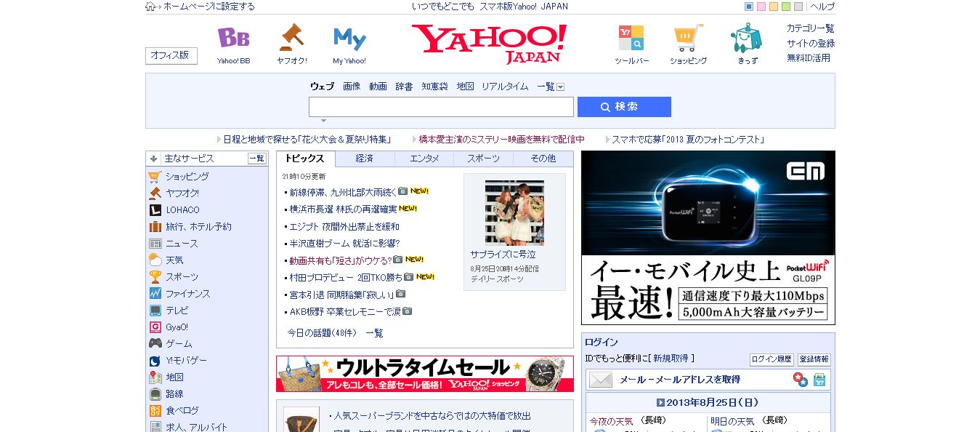The image size is (980, 432).
Task: Click the ゲーム controller icon
Action: [x=155, y=343]
